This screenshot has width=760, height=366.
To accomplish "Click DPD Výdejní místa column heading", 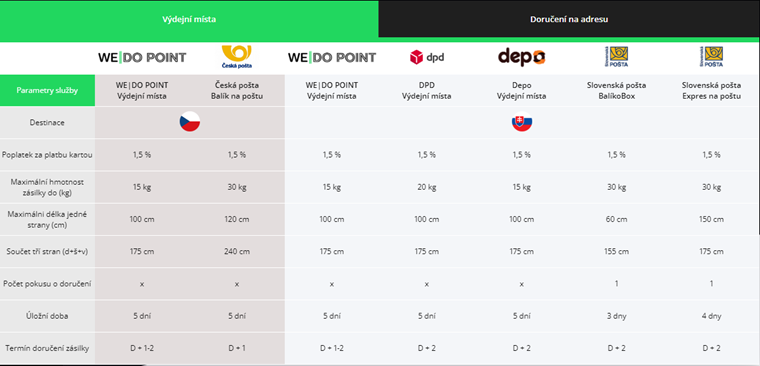I will click(x=427, y=91).
